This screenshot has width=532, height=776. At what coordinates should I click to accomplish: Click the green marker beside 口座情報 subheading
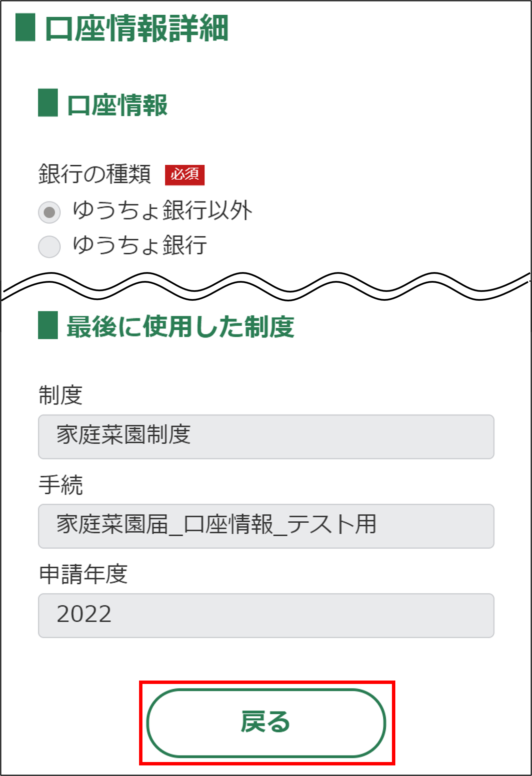(48, 103)
